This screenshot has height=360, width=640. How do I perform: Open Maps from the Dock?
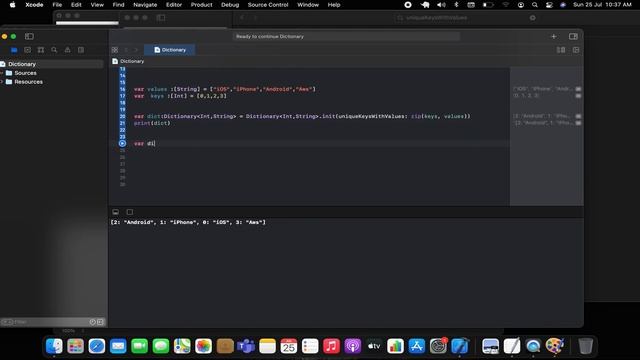click(182, 346)
